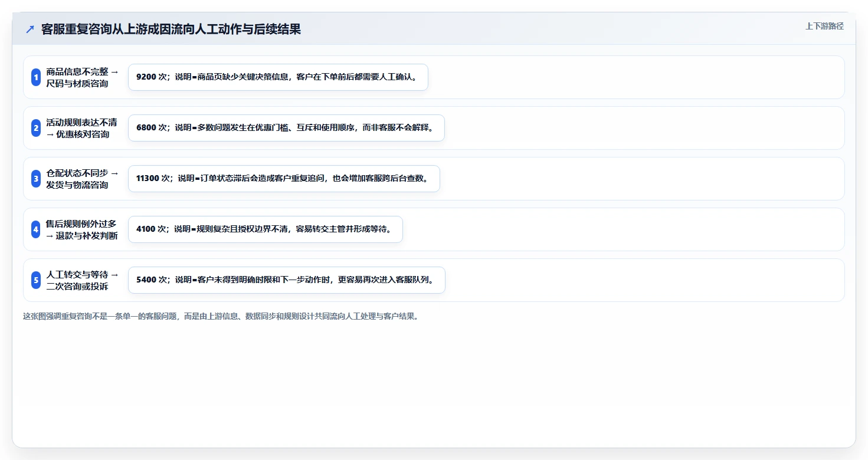Open the 6800 次 detail box

point(286,128)
